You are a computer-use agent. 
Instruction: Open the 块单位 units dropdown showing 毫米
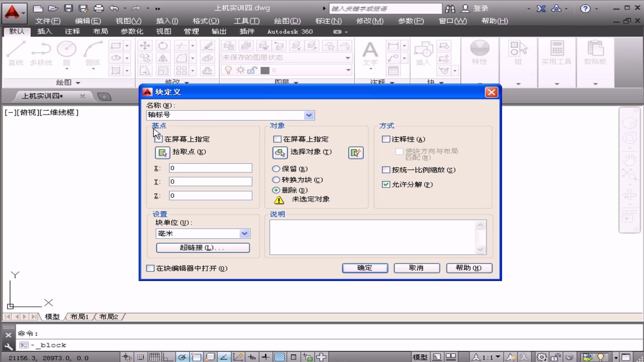point(245,233)
